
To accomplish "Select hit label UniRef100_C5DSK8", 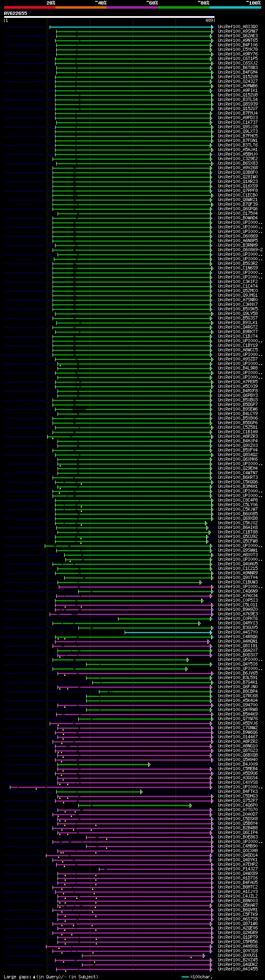I will 238,819.
